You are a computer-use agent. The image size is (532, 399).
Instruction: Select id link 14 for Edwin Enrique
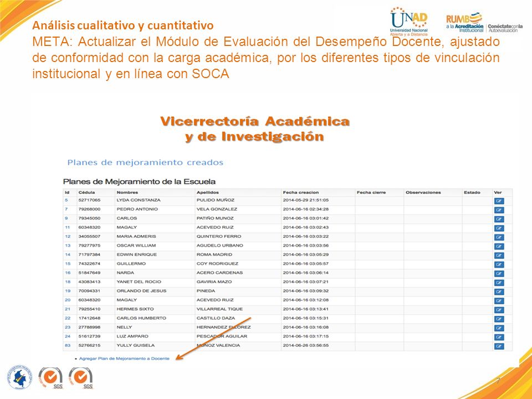click(x=68, y=254)
